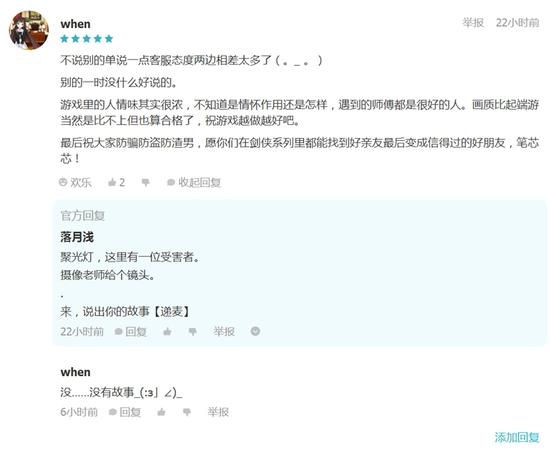Image resolution: width=550 pixels, height=455 pixels.
Task: Thumbs-up the 没有故事 comment
Action: [161, 412]
